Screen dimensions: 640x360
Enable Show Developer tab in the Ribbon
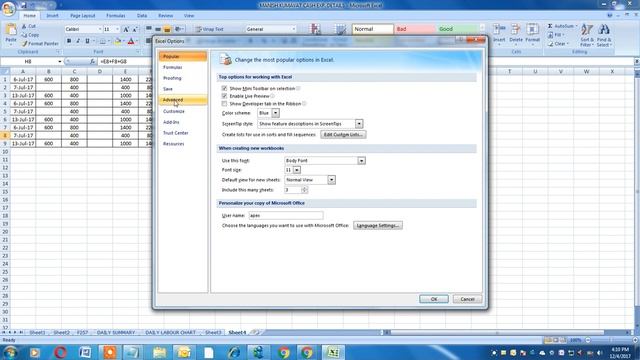click(224, 104)
